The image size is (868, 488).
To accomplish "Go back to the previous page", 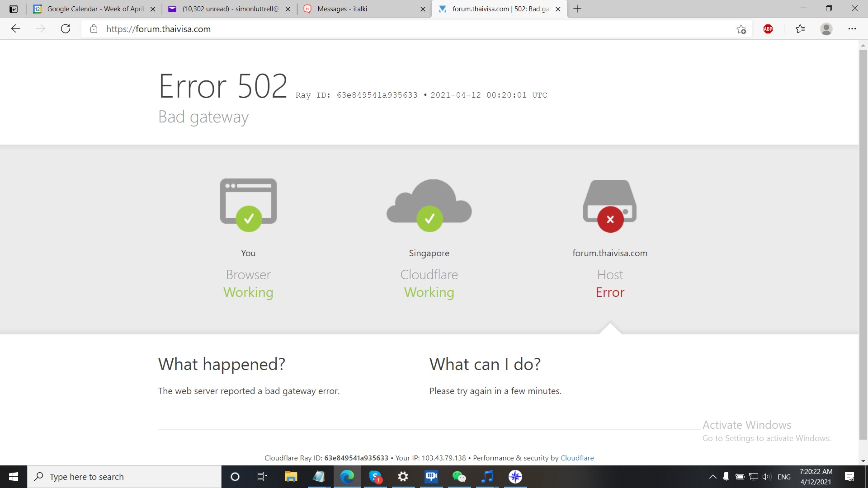I will (x=16, y=29).
